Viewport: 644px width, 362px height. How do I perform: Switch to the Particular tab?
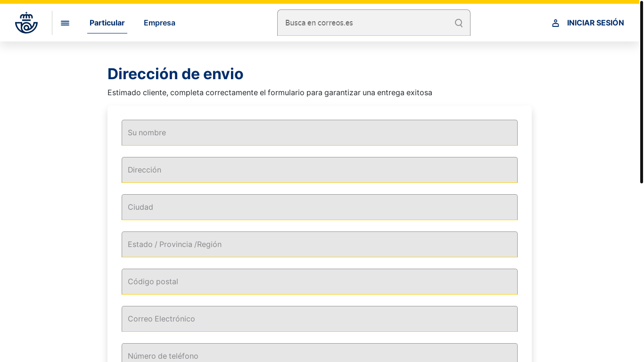pyautogui.click(x=107, y=23)
